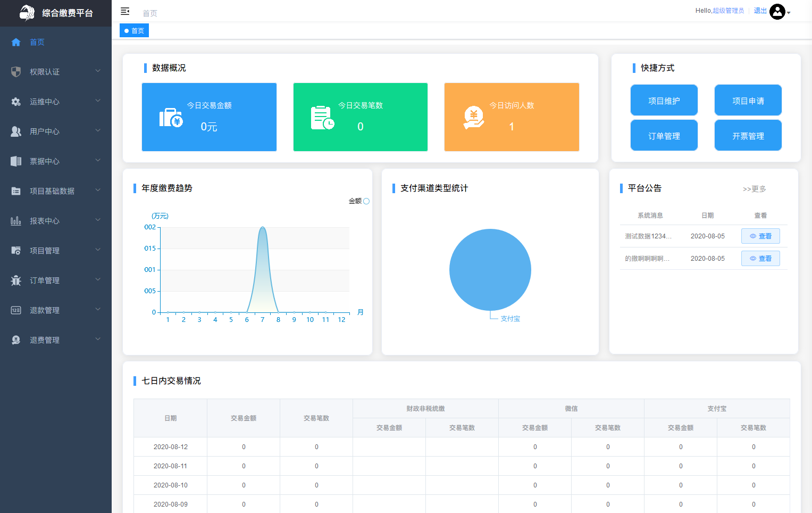Click the 微信 table header
The height and width of the screenshot is (513, 812).
pos(571,409)
